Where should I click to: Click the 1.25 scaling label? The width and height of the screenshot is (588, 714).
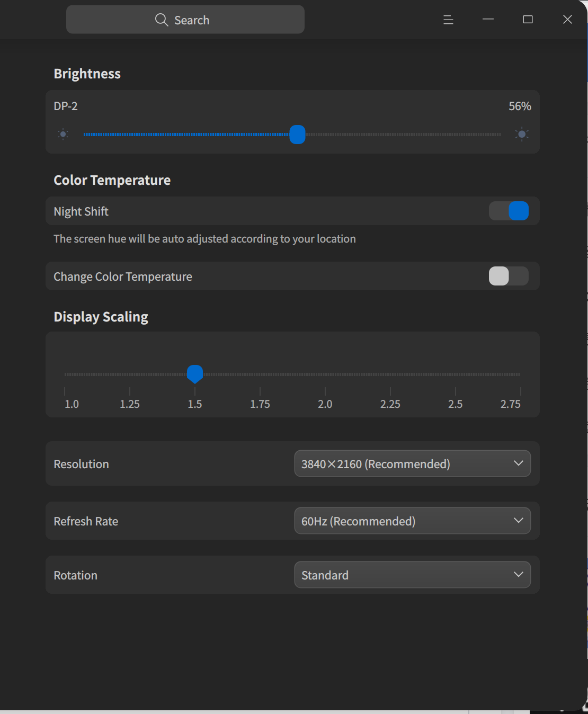(130, 404)
